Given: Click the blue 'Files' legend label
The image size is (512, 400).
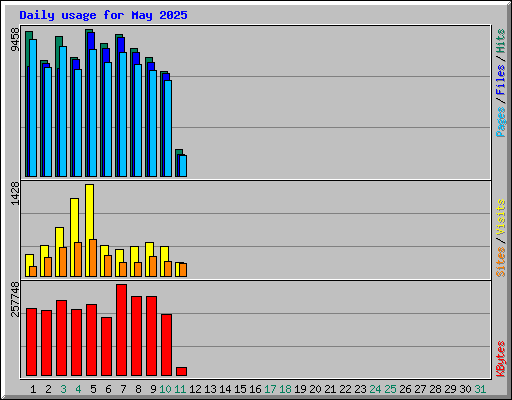Looking at the screenshot, I should (x=501, y=80).
